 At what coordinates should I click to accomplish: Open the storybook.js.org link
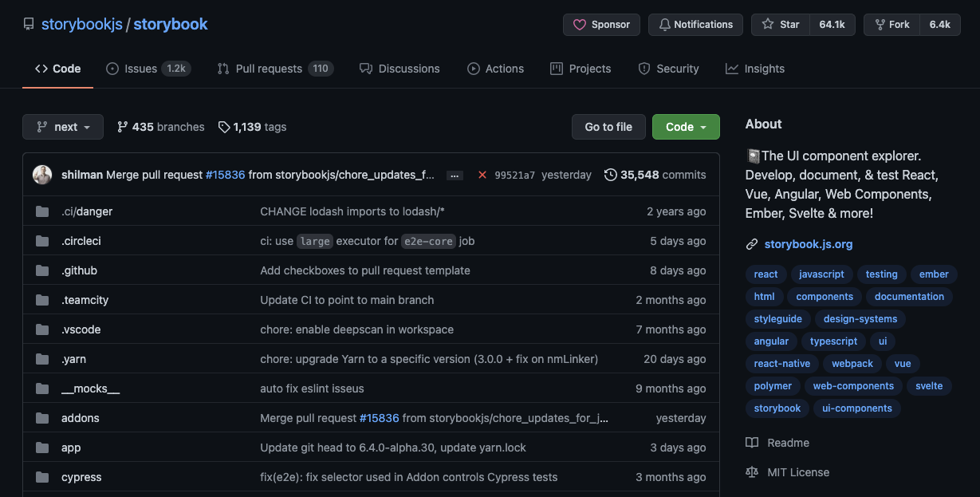coord(808,244)
